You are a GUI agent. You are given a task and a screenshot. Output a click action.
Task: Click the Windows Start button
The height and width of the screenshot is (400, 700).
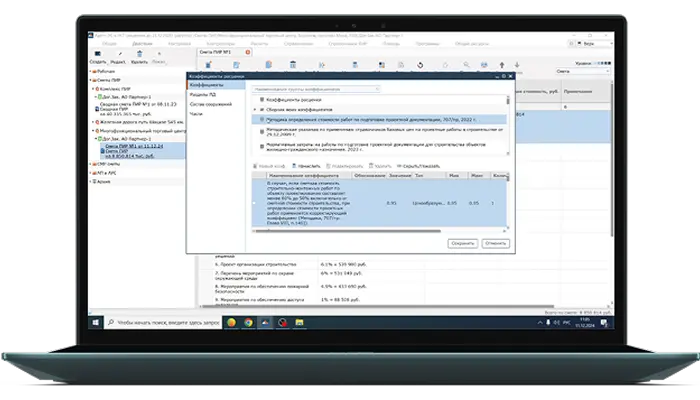(x=97, y=324)
